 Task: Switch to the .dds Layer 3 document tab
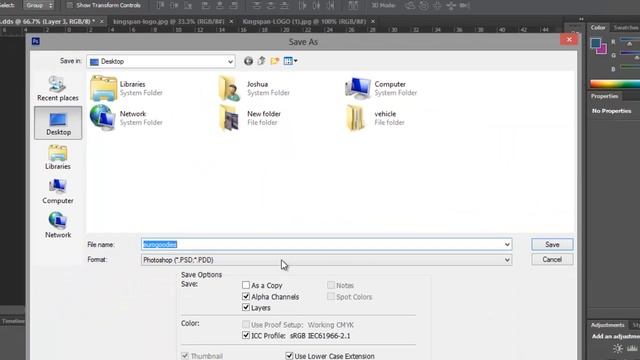(48, 21)
